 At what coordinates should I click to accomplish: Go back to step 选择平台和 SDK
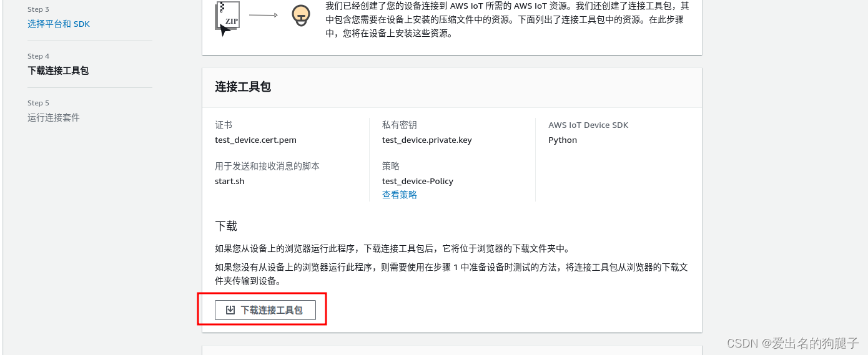coord(59,24)
